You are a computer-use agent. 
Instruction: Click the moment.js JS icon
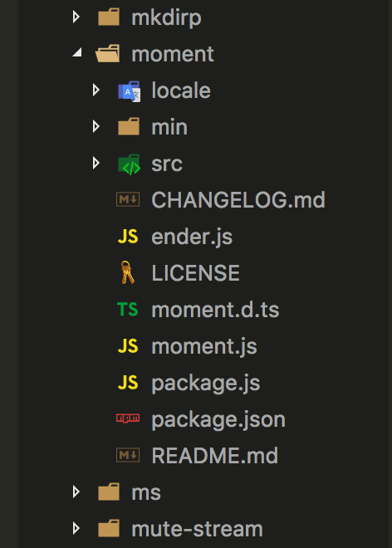pos(128,346)
